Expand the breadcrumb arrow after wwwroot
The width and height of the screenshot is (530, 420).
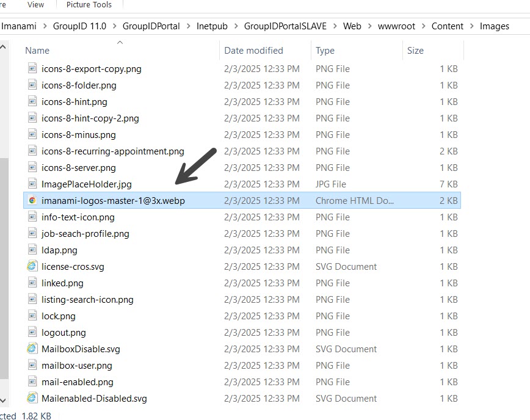[x=423, y=26]
